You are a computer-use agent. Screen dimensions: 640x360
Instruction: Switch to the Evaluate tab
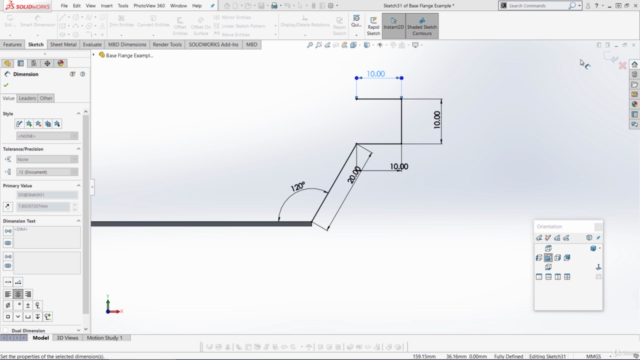pyautogui.click(x=92, y=44)
